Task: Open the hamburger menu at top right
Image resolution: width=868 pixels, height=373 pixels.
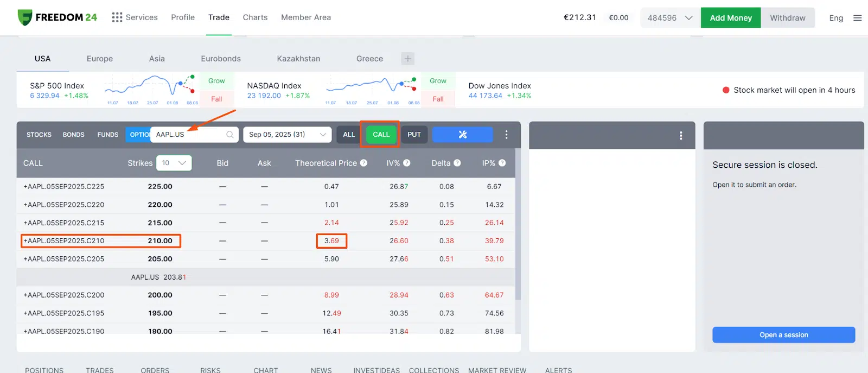Action: click(x=858, y=18)
